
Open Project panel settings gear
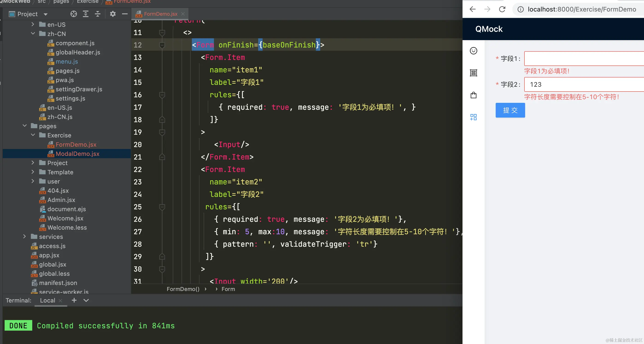(x=113, y=14)
